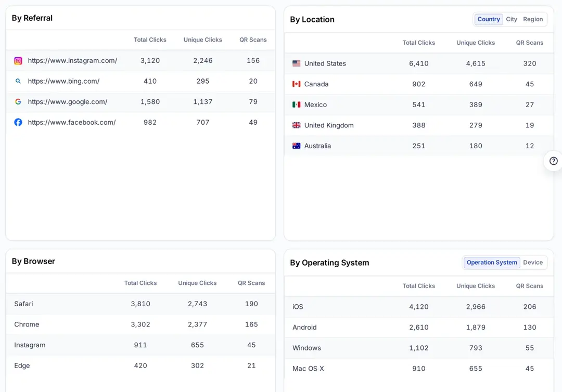
Task: Click QR Scans header in By Operating System
Action: click(530, 286)
